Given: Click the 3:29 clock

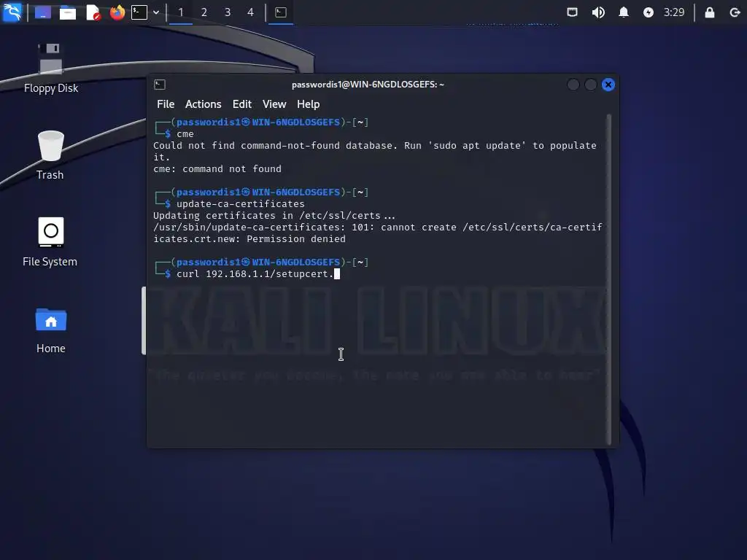Looking at the screenshot, I should coord(674,12).
